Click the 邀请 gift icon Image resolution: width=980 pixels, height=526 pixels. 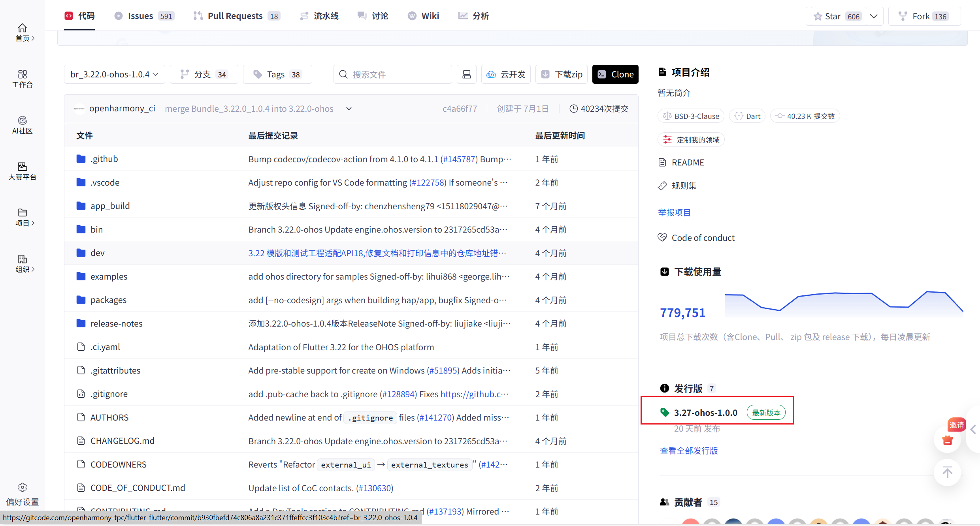947,440
